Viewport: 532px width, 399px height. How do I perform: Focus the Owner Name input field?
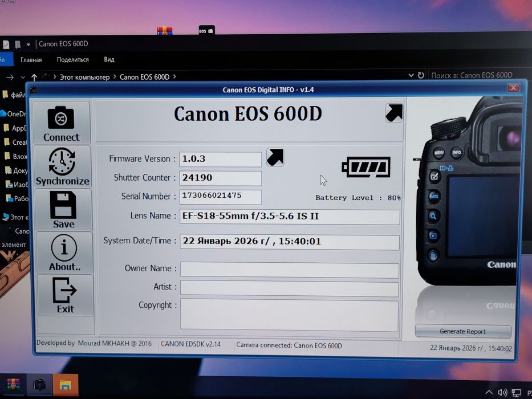(x=290, y=270)
